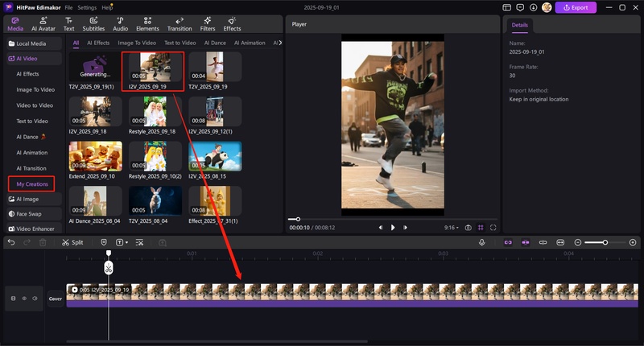Select Local Media in sidebar
This screenshot has height=346, width=644.
click(34, 43)
